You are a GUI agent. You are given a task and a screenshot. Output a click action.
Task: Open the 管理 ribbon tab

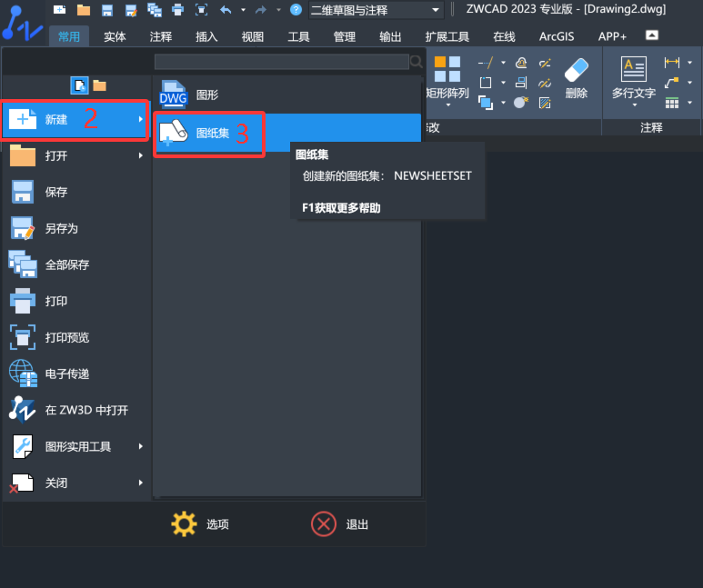tap(345, 36)
